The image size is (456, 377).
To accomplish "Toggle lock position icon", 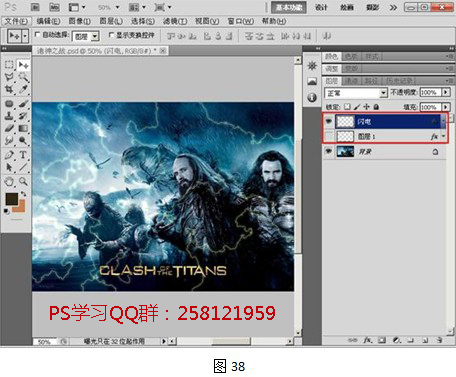I will pyautogui.click(x=366, y=107).
